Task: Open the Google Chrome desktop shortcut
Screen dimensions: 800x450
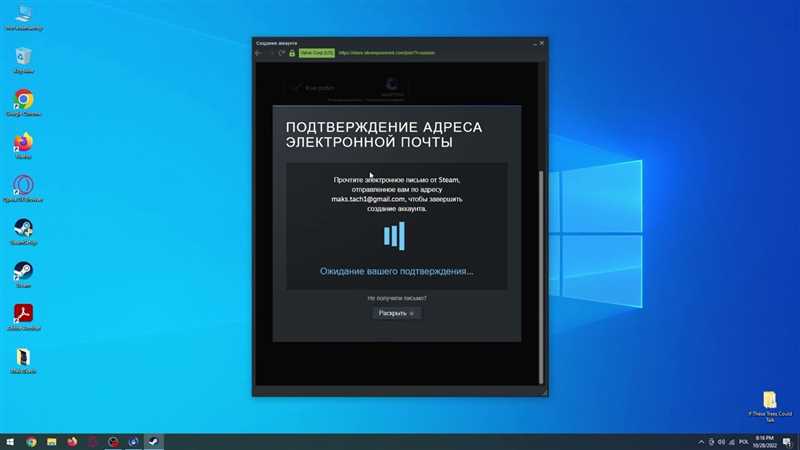Action: 23,103
